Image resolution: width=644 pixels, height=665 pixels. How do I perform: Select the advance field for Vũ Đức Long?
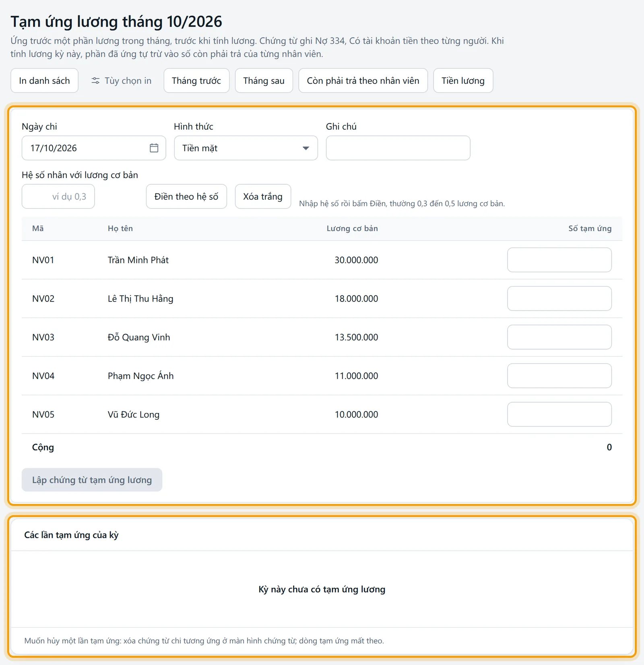[559, 414]
